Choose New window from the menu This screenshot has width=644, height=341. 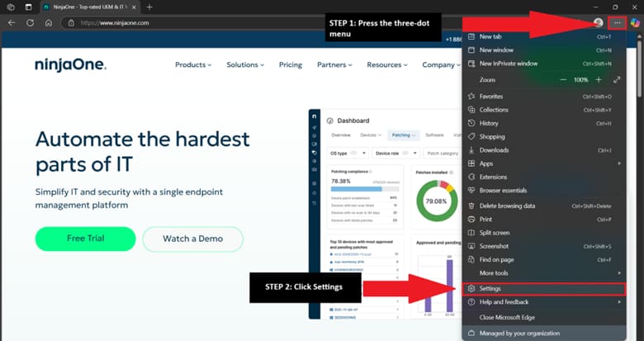coord(544,50)
